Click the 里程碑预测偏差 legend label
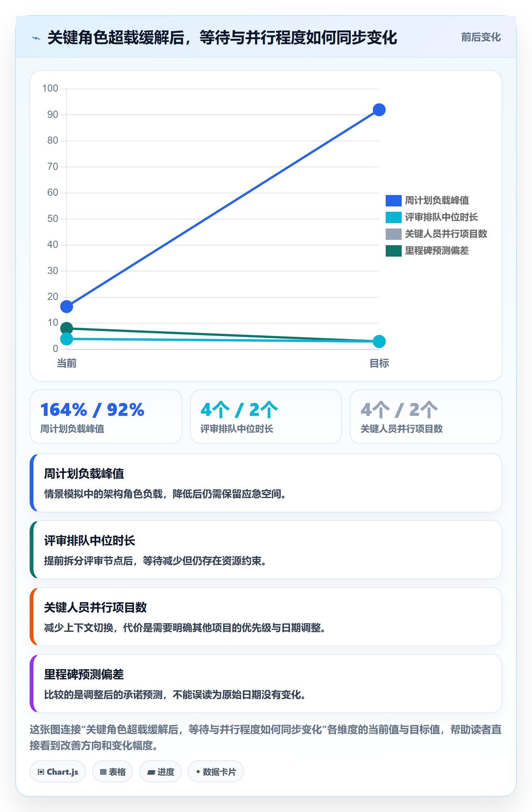The image size is (532, 812). coord(437,251)
